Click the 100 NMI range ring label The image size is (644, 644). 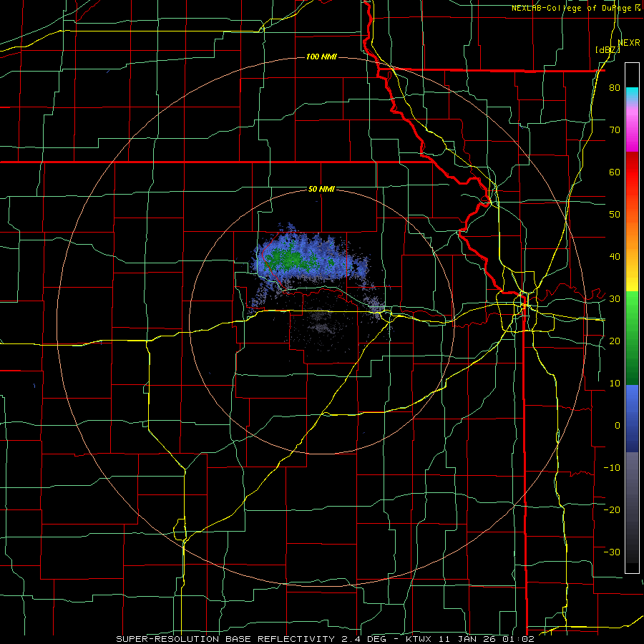pos(321,57)
